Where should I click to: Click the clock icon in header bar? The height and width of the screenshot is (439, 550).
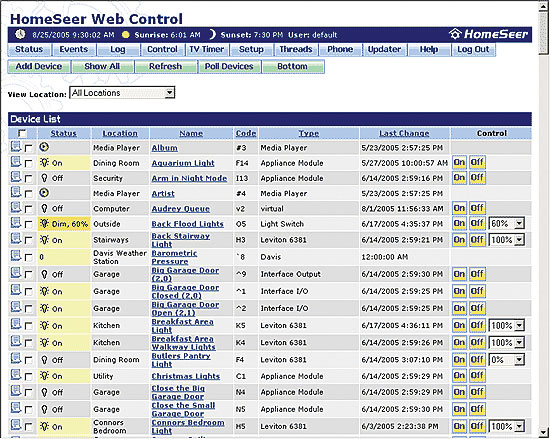pyautogui.click(x=20, y=34)
